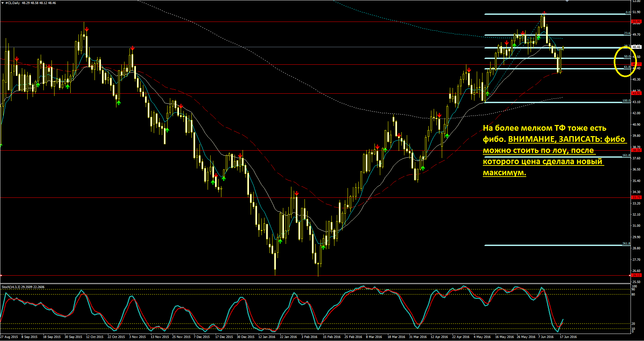The height and width of the screenshot is (341, 644).
Task: Click the 3 Nov 2015 date label
Action: pos(137,337)
